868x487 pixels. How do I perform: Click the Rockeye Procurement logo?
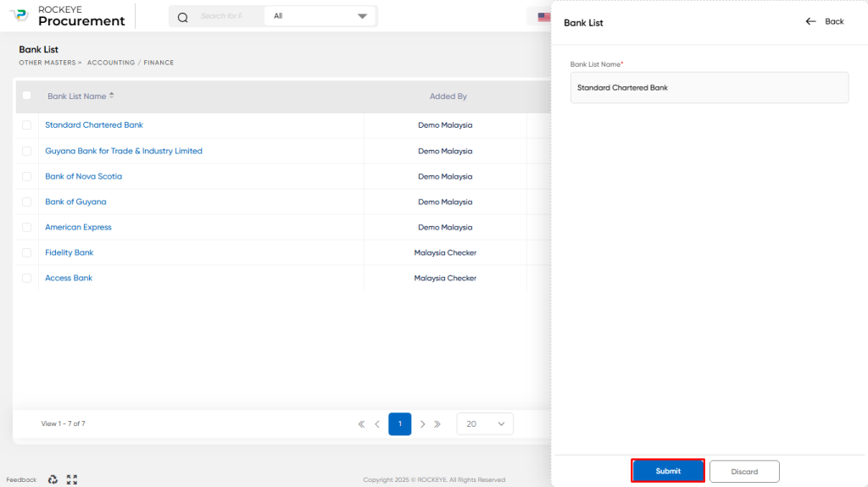(x=68, y=16)
